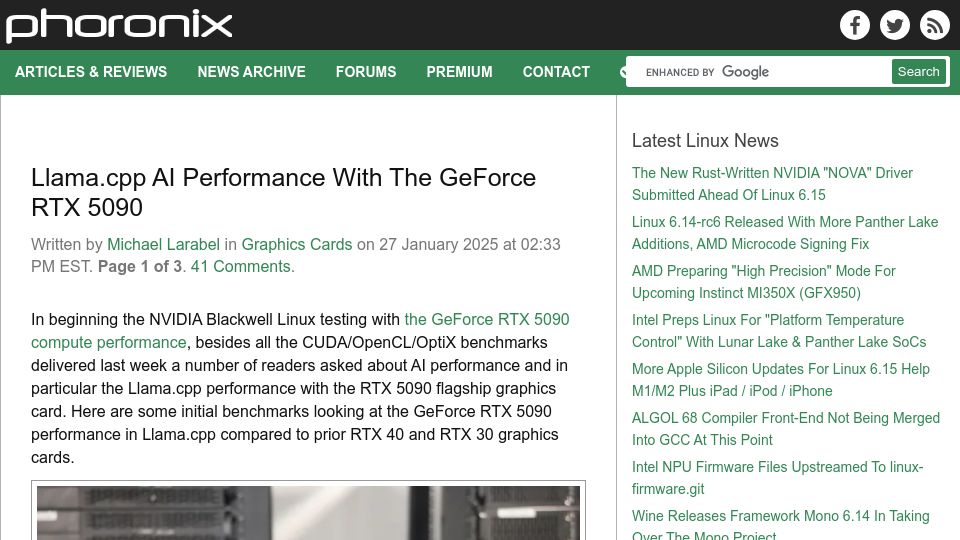
Task: Open the Phoronix Facebook page icon
Action: click(x=855, y=25)
